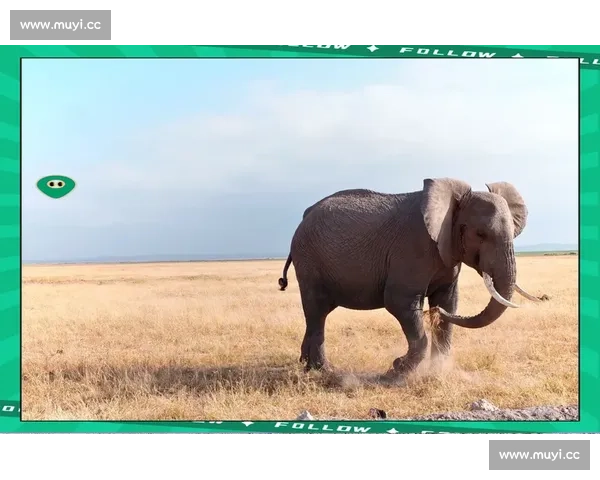Click the elephant video frame
Image resolution: width=600 pixels, height=480 pixels.
click(x=300, y=239)
